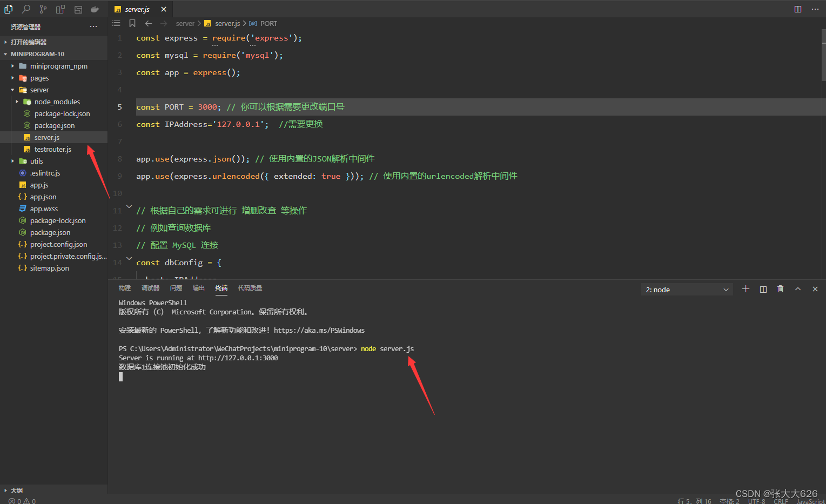Viewport: 826px width, 504px height.
Task: Split the terminal using the split icon
Action: (763, 289)
